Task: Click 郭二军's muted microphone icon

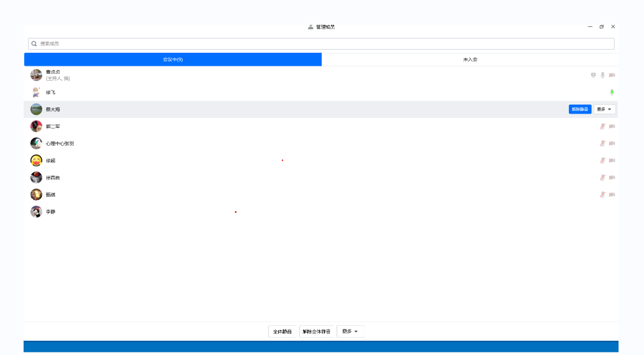Action: tap(602, 127)
